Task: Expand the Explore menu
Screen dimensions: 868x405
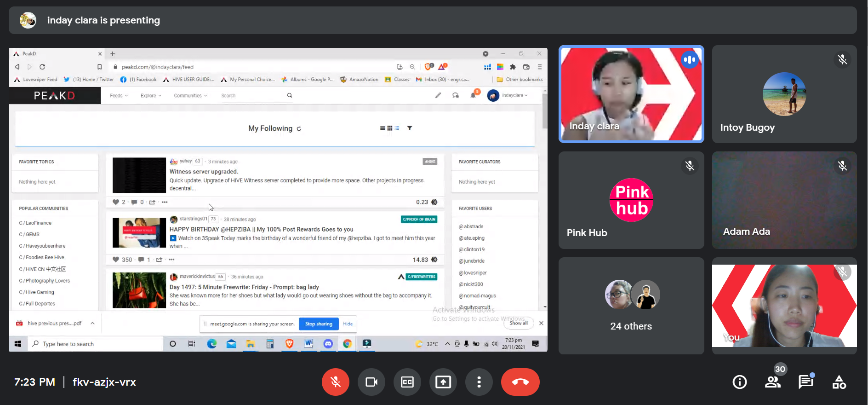Action: (151, 96)
